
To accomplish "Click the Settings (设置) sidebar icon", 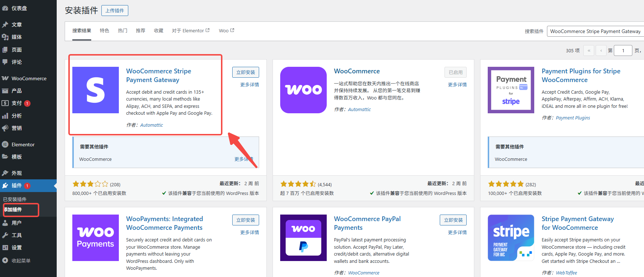I will coord(5,248).
